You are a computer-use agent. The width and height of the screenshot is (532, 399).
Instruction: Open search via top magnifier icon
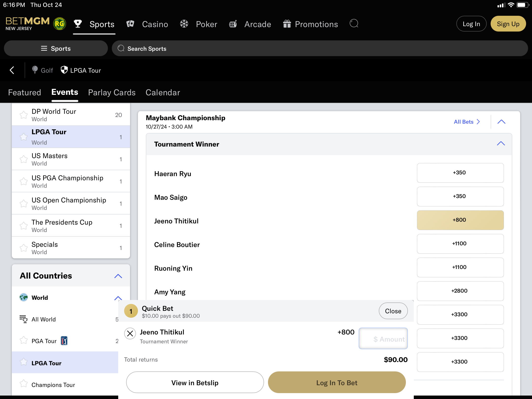tap(354, 24)
